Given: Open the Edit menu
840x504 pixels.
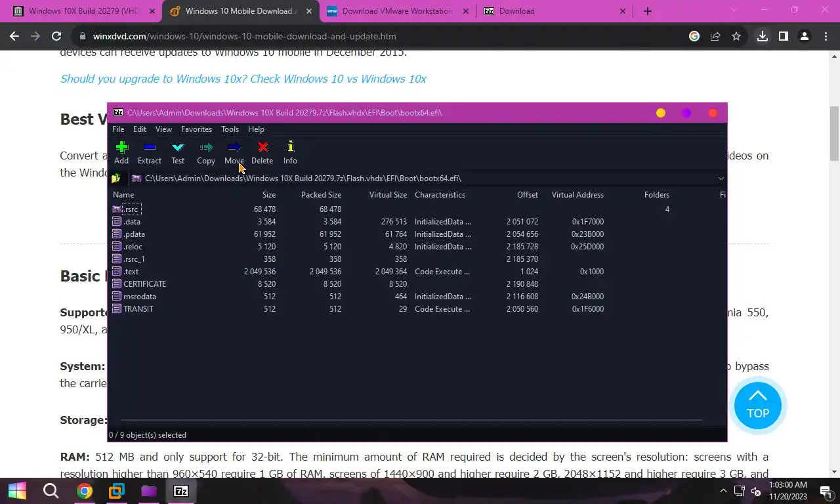Looking at the screenshot, I should tap(140, 129).
